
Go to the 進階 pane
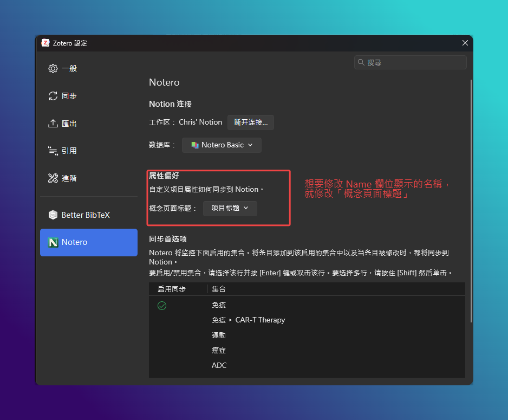tap(89, 178)
